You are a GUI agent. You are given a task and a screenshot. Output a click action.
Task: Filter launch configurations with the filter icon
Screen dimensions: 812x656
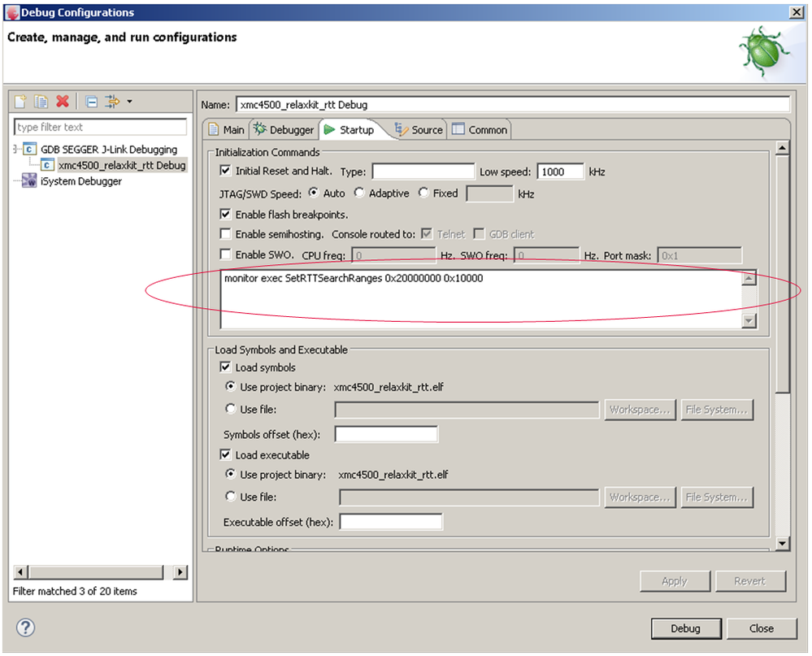click(112, 101)
